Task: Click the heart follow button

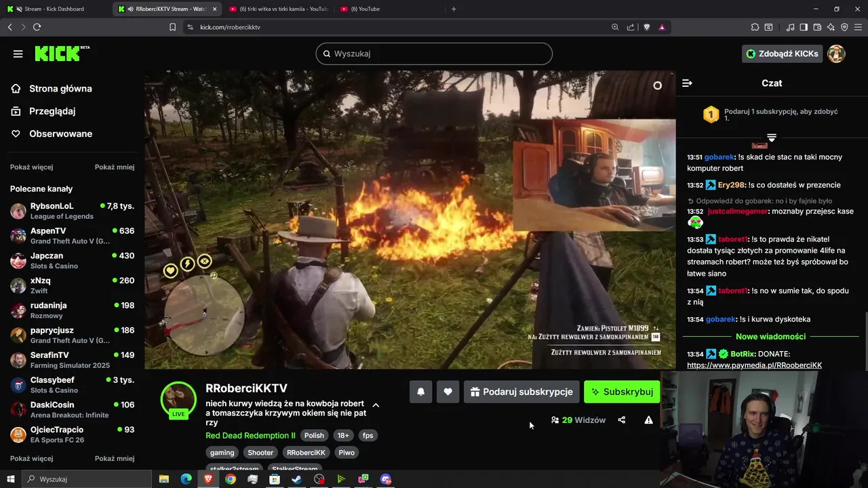Action: click(x=448, y=392)
